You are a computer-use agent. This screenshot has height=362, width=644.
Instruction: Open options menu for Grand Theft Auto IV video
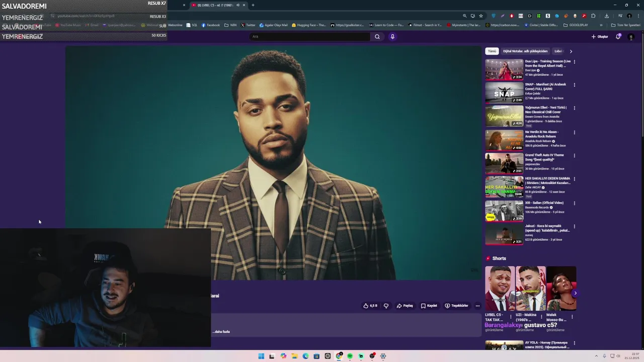[574, 156]
